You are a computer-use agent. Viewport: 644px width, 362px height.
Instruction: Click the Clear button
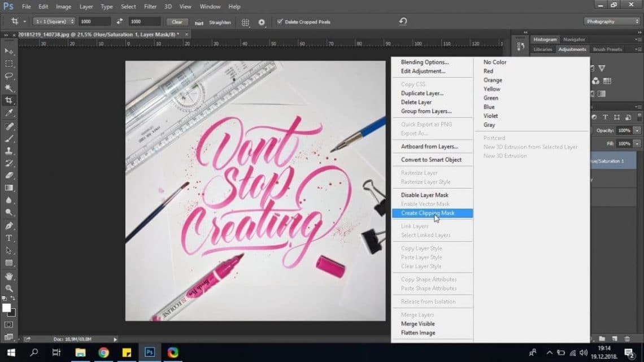coord(177,22)
